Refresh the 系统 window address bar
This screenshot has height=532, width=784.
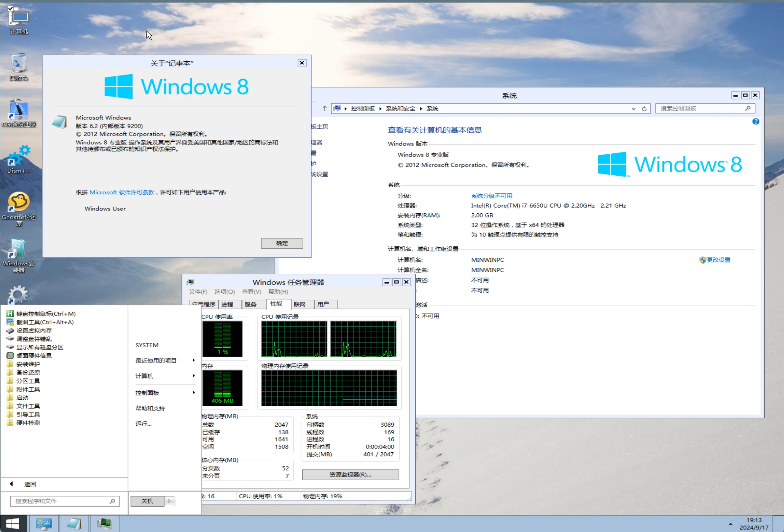click(x=644, y=109)
